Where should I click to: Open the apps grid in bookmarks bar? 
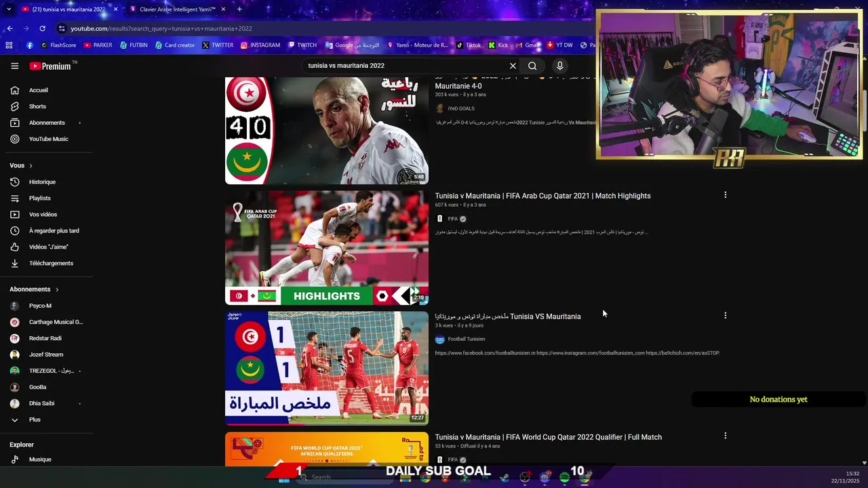9,45
